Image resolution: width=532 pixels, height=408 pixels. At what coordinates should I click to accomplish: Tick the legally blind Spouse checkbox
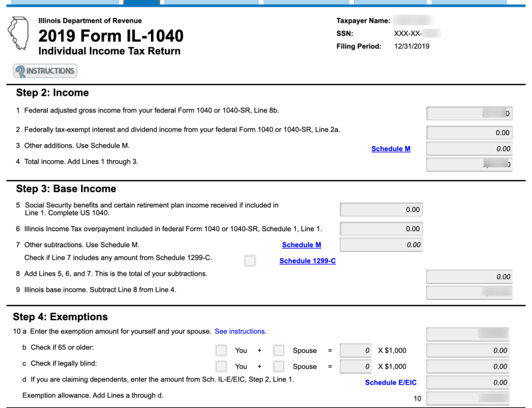point(279,366)
